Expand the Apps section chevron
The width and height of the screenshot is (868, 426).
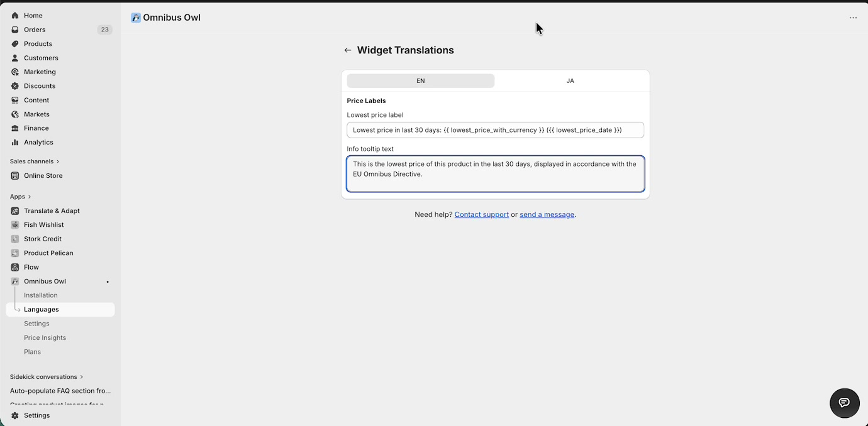point(30,197)
